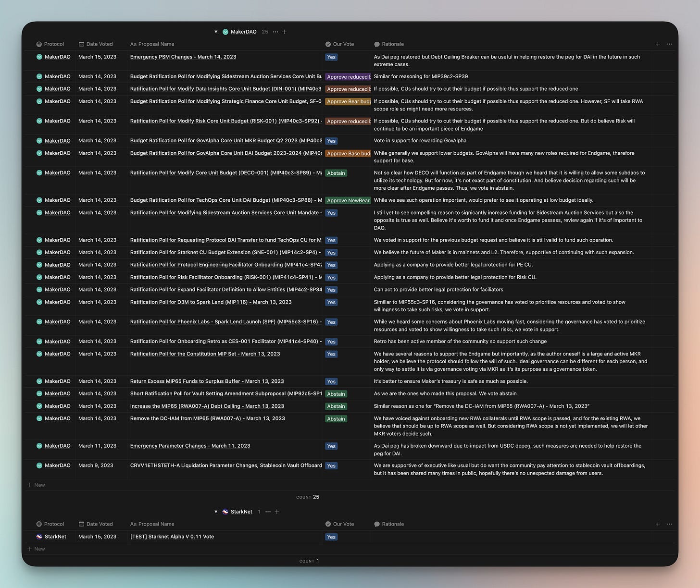
Task: Open CRVV1ETHSTETH-A Liquidation Parameter Changes proposal
Action: (x=226, y=465)
